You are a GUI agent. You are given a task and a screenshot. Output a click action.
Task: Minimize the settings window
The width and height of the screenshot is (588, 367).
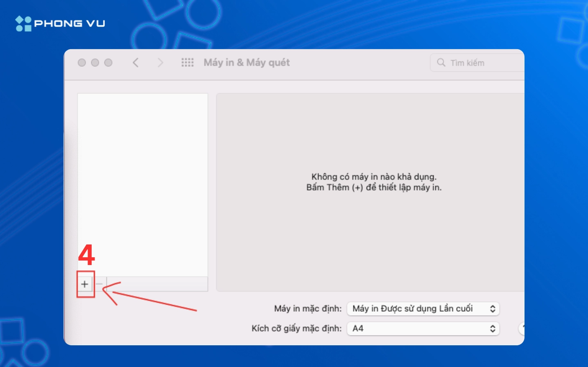(x=95, y=63)
